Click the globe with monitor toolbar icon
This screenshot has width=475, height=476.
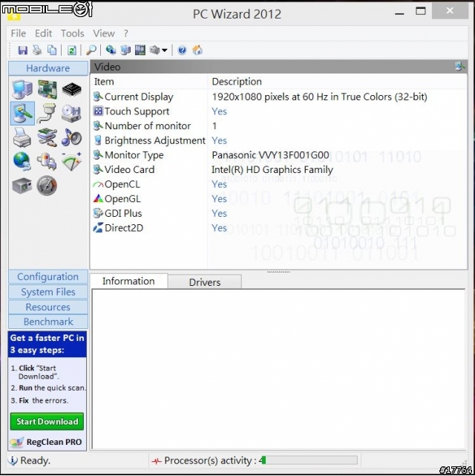[x=111, y=50]
